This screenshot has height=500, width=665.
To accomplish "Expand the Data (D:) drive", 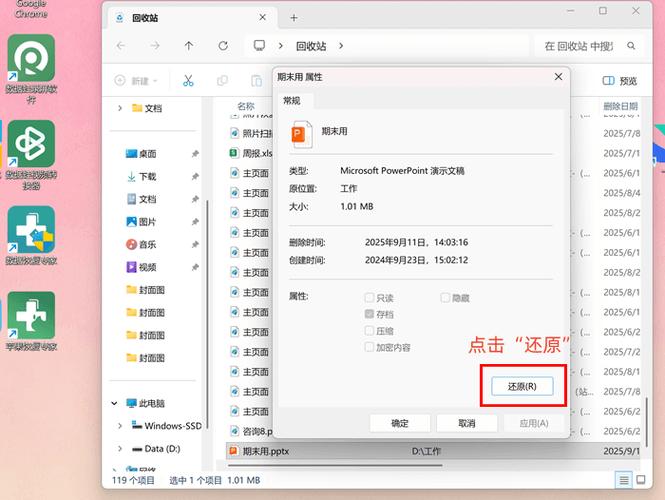I will coord(120,448).
